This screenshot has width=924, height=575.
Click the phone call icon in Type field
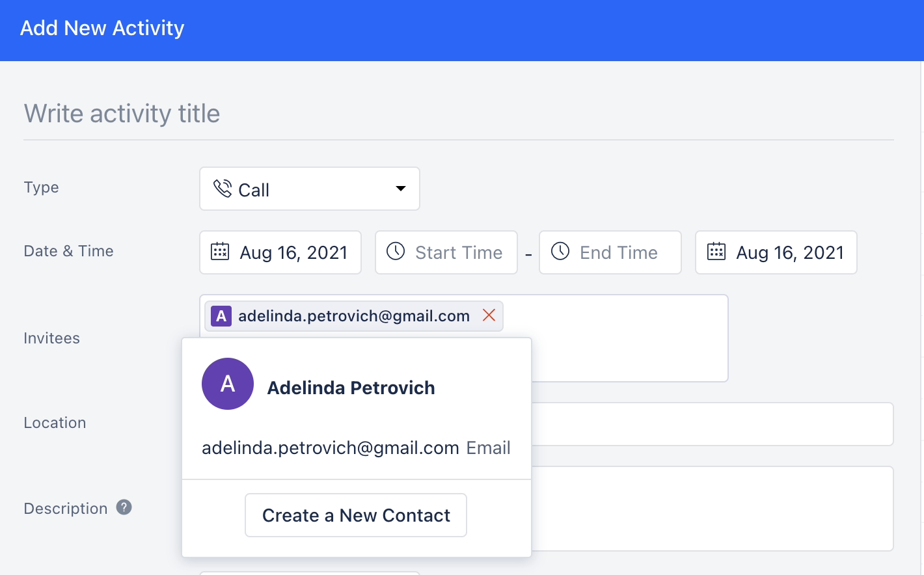223,189
